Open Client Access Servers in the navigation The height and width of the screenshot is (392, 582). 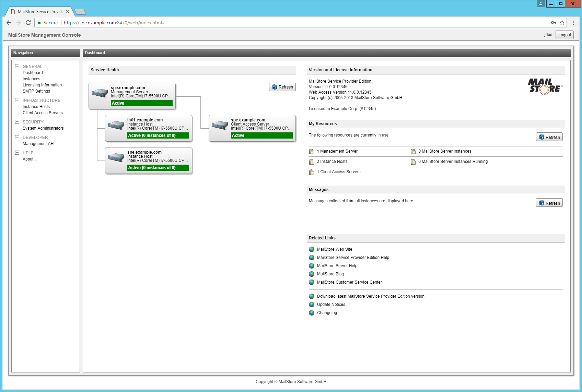point(43,113)
